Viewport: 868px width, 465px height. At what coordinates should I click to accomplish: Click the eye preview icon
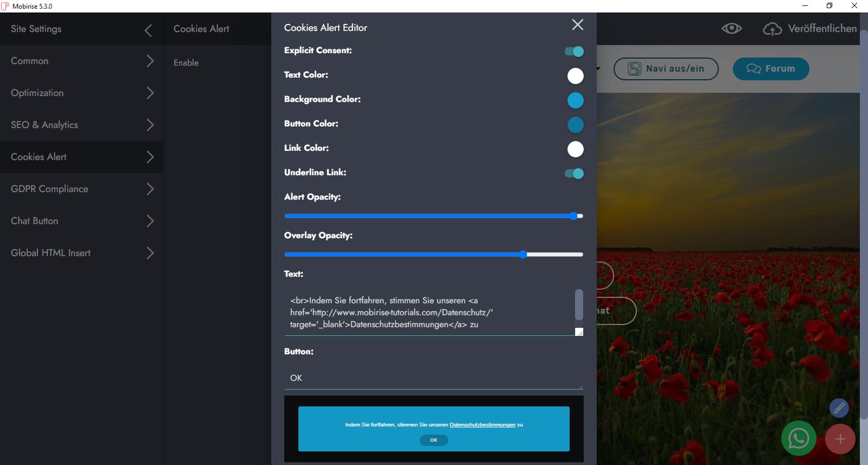click(x=731, y=29)
